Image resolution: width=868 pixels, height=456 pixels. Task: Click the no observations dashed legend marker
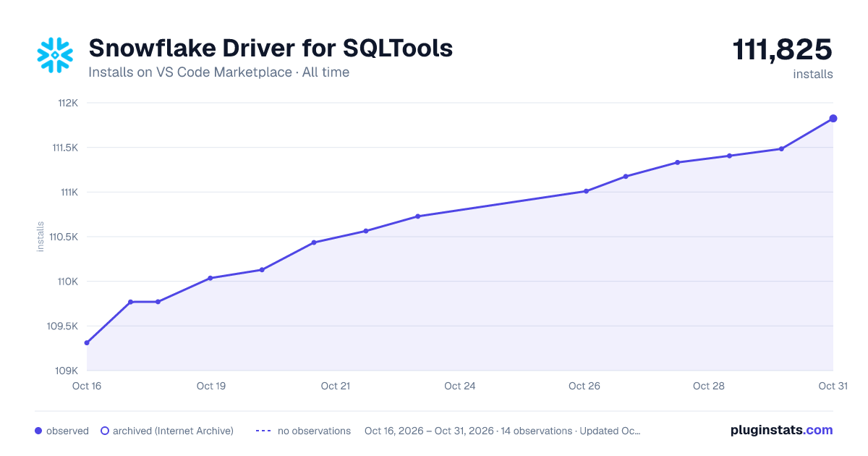[x=263, y=431]
